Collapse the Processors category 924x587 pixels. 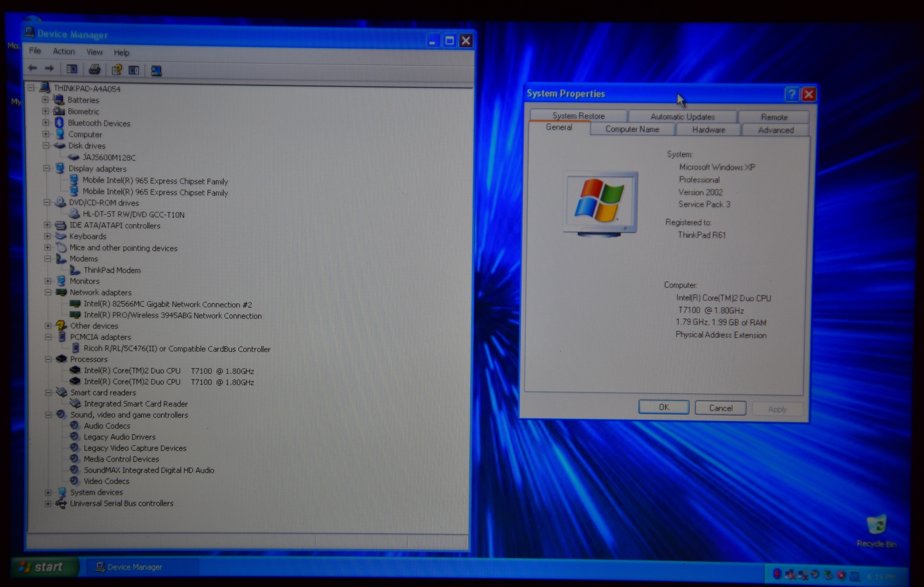[48, 359]
